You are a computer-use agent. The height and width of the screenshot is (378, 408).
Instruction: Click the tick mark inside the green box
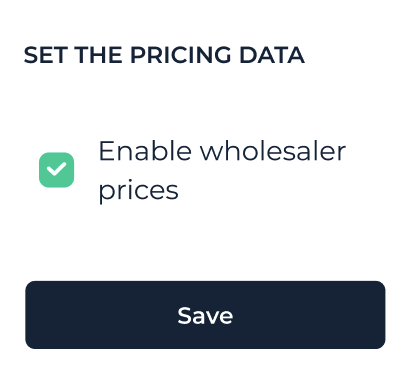click(x=56, y=169)
